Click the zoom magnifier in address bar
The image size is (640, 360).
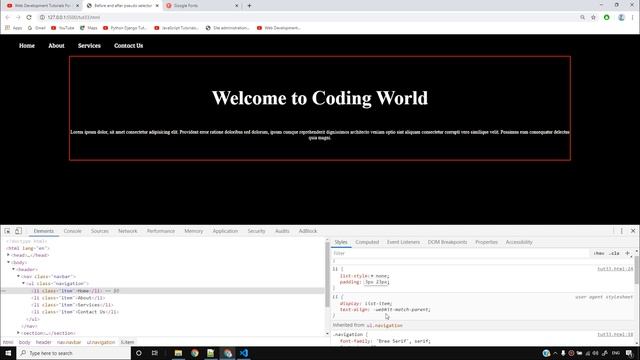pyautogui.click(x=582, y=17)
